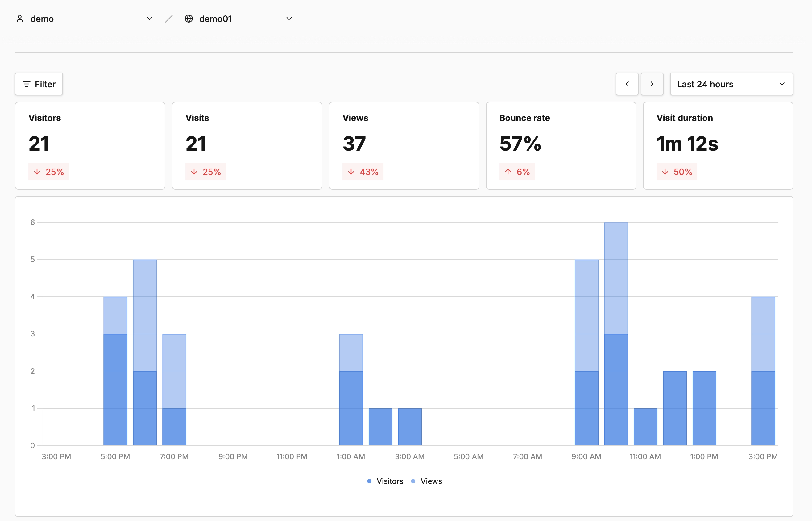This screenshot has width=812, height=521.
Task: Expand the demo account dropdown
Action: (x=150, y=19)
